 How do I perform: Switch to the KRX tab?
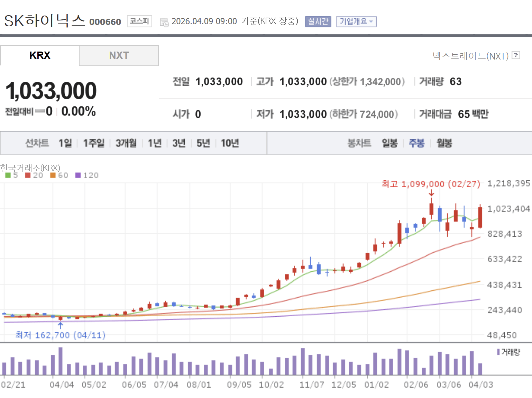pyautogui.click(x=40, y=55)
